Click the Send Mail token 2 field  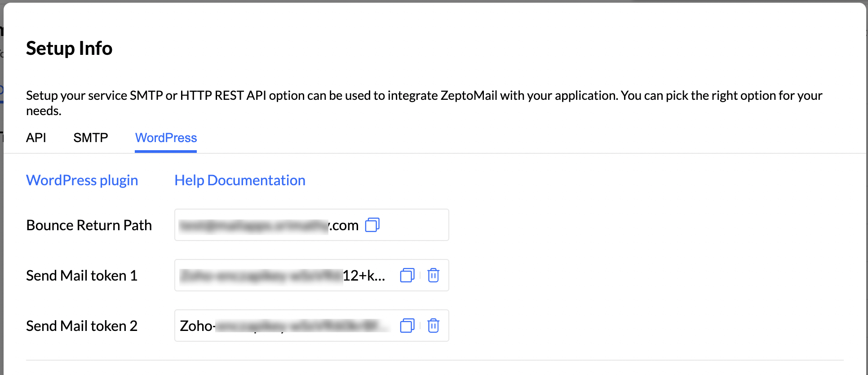pos(283,326)
